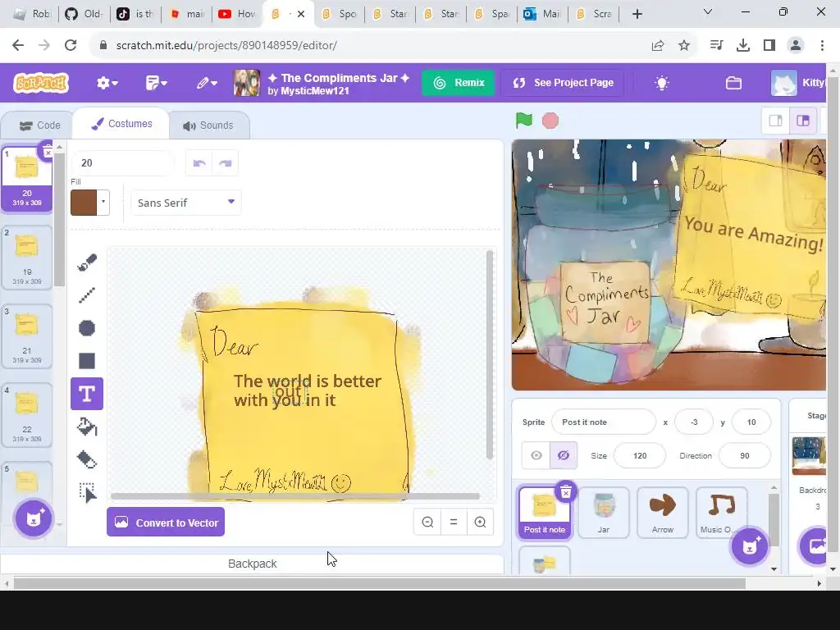Image resolution: width=840 pixels, height=630 pixels.
Task: Select the Fill bucket tool
Action: click(87, 427)
